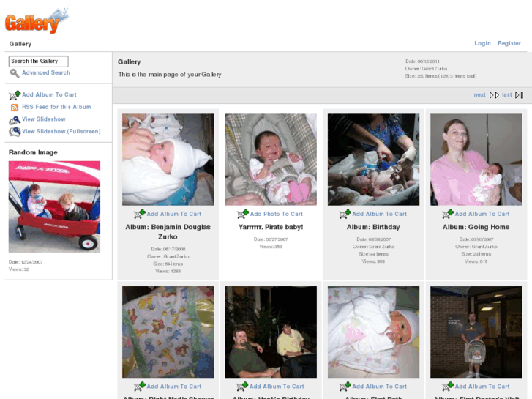The image size is (532, 399).
Task: Click the View Slideshow (Fullscreen) icon
Action: coord(15,132)
